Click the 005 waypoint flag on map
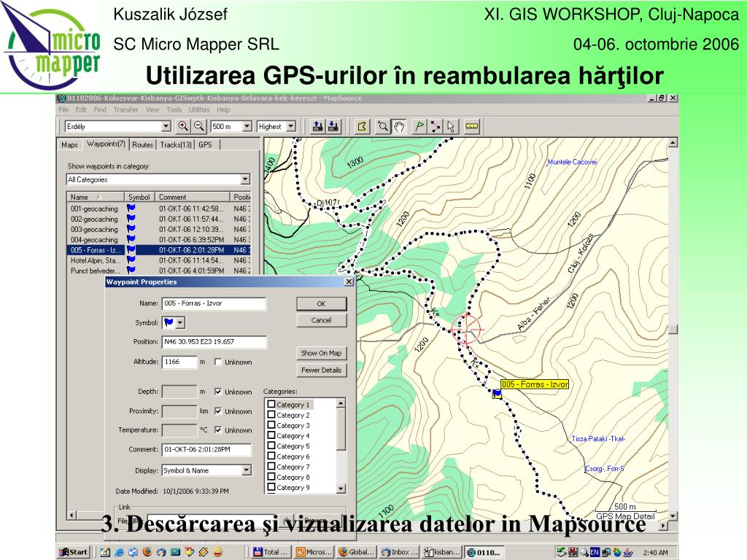 [x=497, y=394]
